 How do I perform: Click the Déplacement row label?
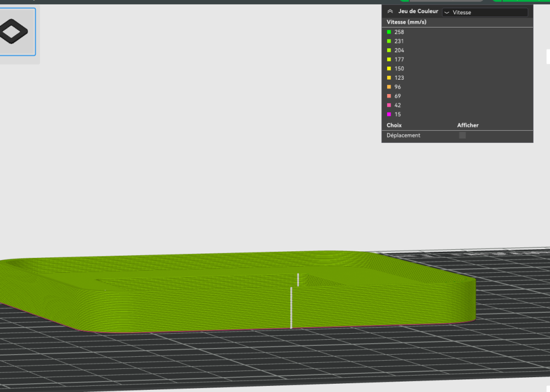403,135
